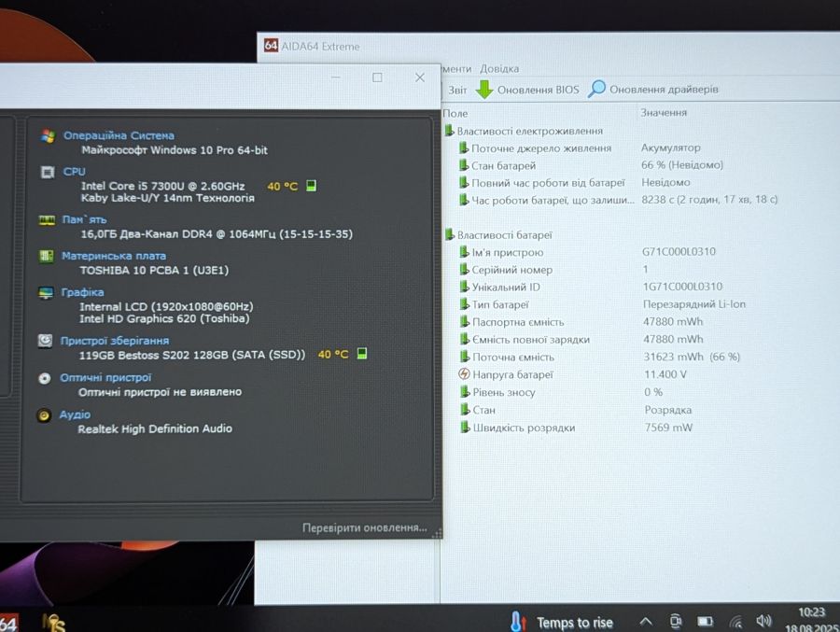Click the Розрядка value in Стан row

(667, 410)
